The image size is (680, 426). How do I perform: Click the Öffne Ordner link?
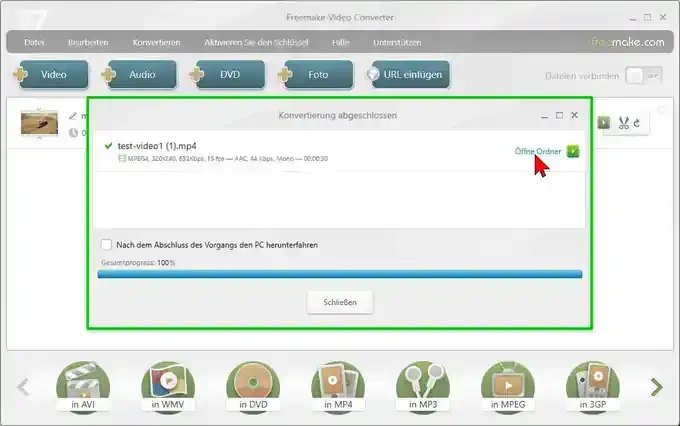[538, 151]
